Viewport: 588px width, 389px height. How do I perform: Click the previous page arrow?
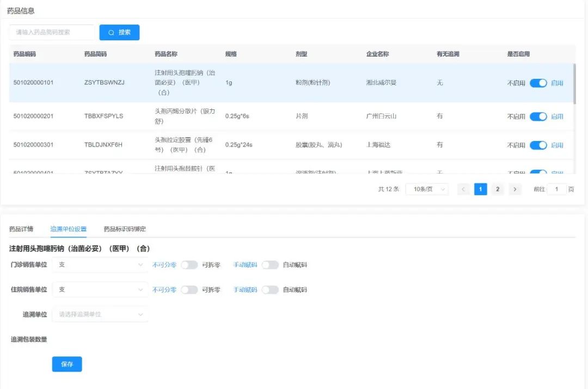(463, 189)
